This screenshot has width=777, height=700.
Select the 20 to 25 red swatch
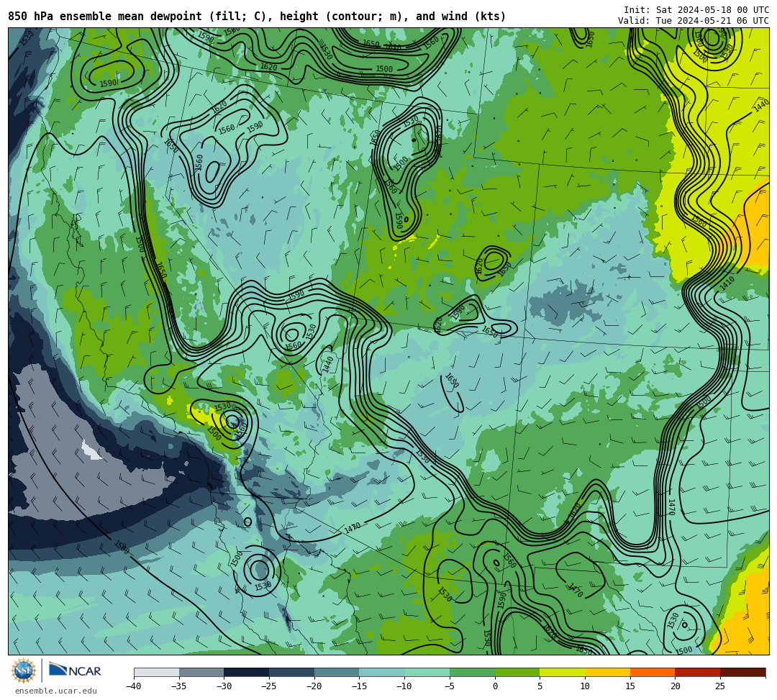(698, 672)
